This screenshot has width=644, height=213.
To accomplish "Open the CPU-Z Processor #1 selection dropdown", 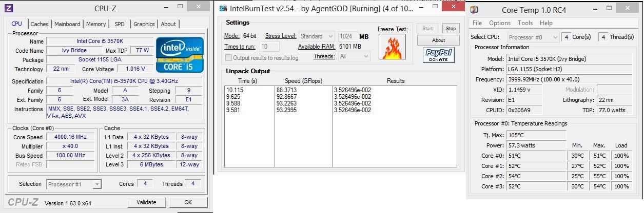I will point(73,184).
